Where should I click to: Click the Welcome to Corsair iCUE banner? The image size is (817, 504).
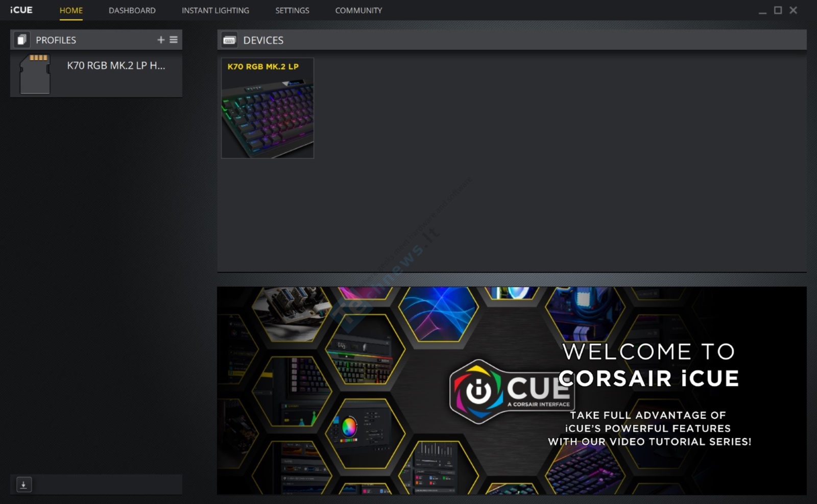coord(512,391)
